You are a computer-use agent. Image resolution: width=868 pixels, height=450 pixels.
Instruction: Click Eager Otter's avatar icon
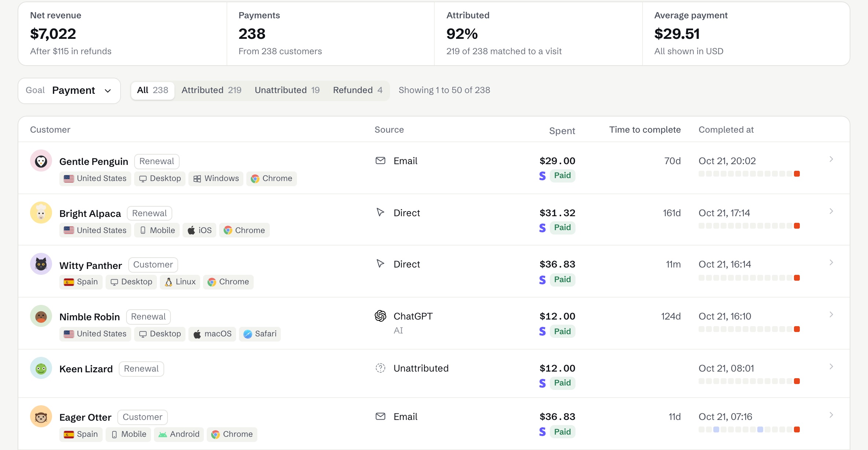[41, 417]
